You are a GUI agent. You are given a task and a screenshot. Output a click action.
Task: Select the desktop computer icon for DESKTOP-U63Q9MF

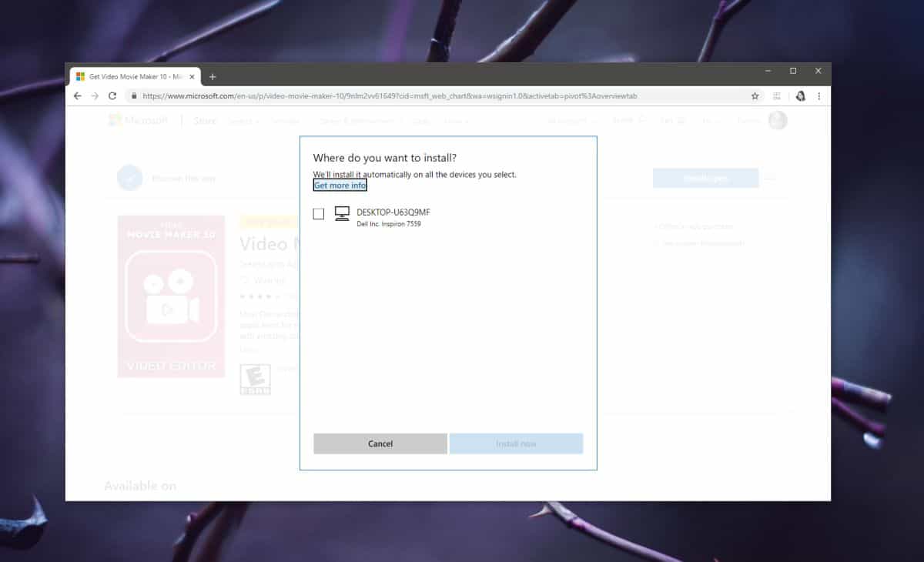coord(343,214)
